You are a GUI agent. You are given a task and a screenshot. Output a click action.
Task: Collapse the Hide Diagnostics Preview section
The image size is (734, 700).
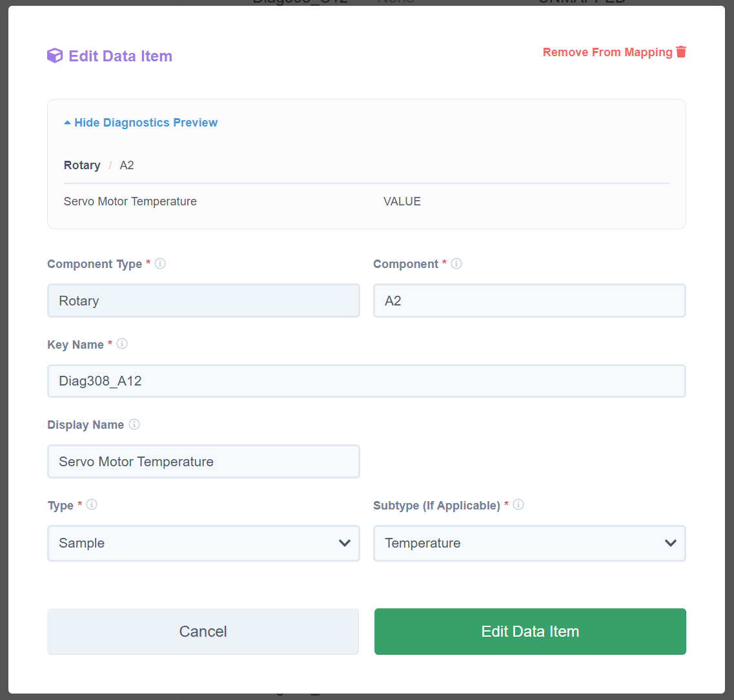(x=140, y=122)
